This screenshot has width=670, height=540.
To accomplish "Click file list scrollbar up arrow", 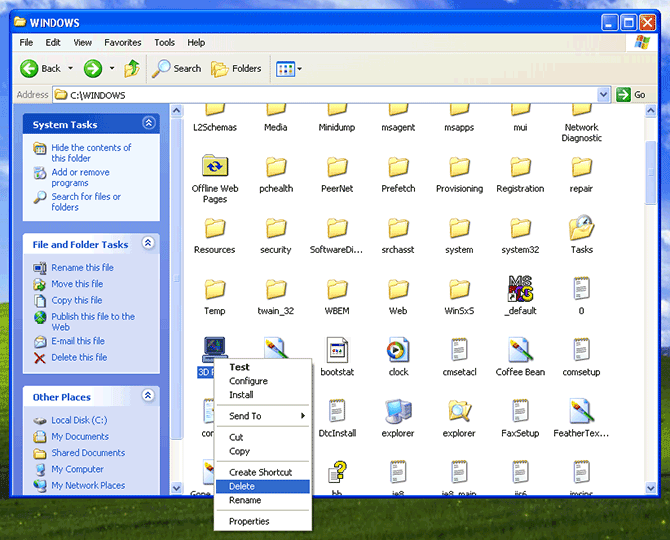I will pyautogui.click(x=650, y=111).
